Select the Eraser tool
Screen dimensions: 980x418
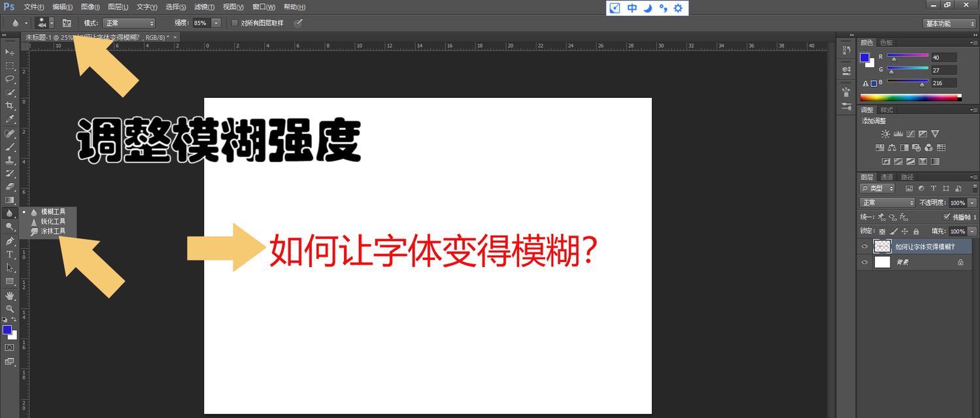coord(10,187)
